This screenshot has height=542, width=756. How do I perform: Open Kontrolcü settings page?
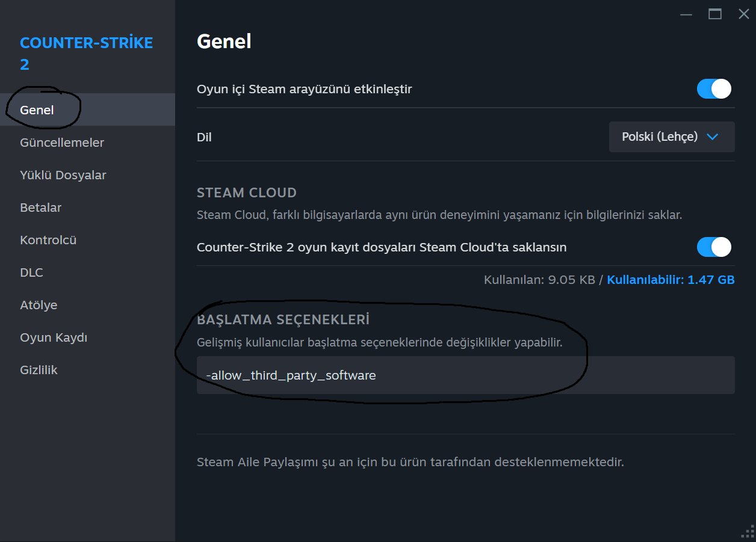(48, 240)
